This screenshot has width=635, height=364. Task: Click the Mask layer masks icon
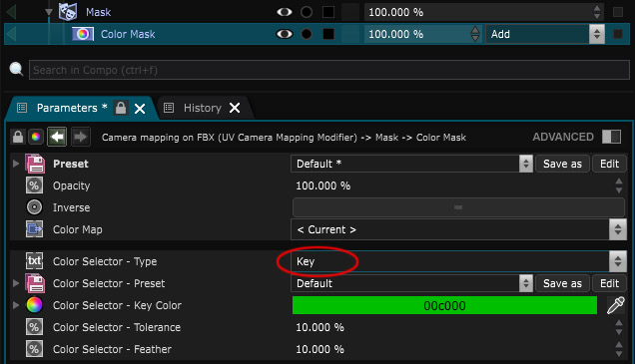(x=68, y=11)
